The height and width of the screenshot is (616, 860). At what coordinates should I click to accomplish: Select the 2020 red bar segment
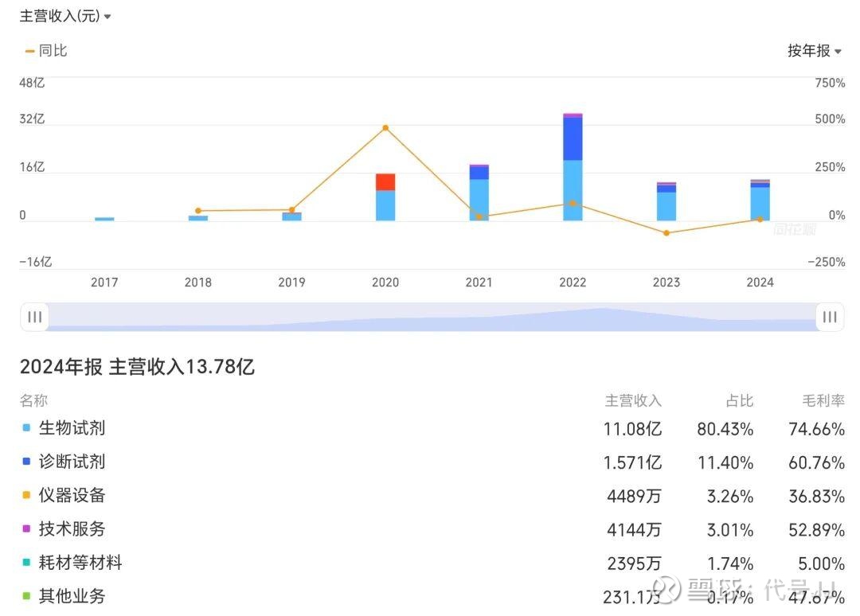385,182
